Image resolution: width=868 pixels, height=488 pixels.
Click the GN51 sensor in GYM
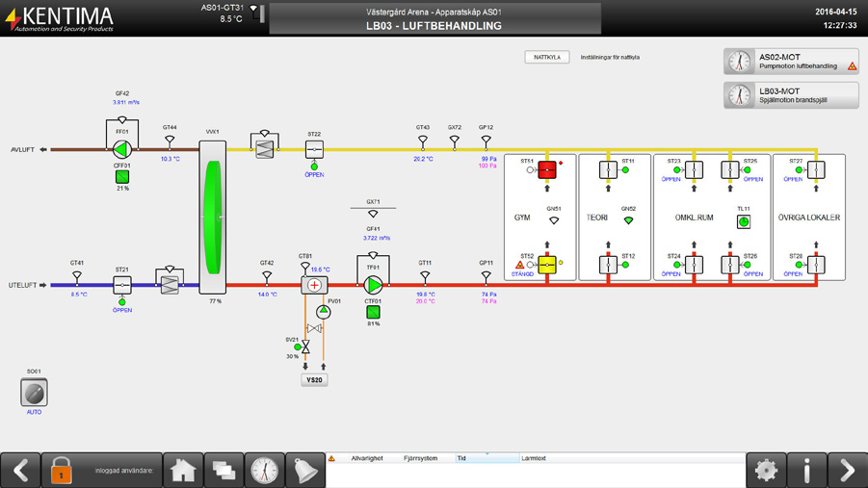tap(554, 220)
